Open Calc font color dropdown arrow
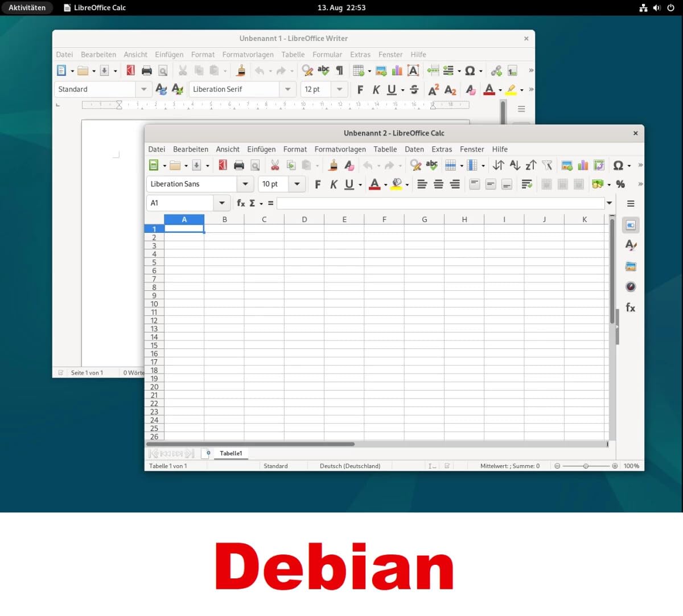683x616 pixels. [385, 184]
